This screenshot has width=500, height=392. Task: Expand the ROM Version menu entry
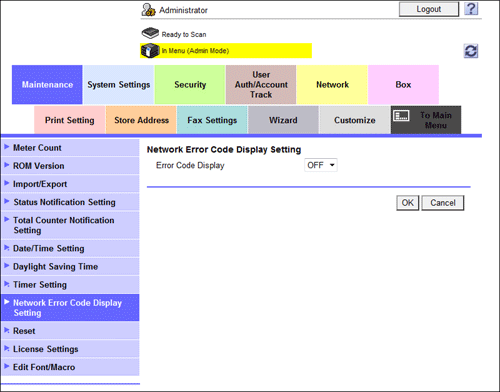pos(70,166)
